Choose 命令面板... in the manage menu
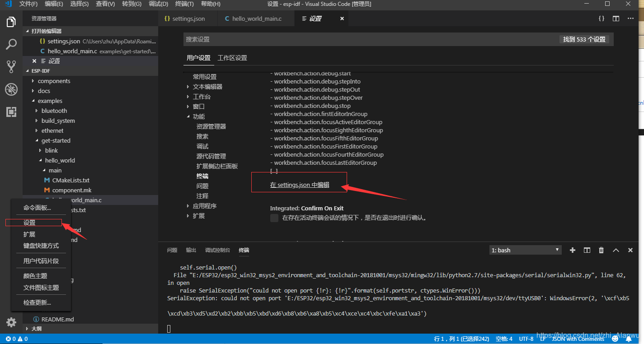This screenshot has height=344, width=644. (x=37, y=208)
